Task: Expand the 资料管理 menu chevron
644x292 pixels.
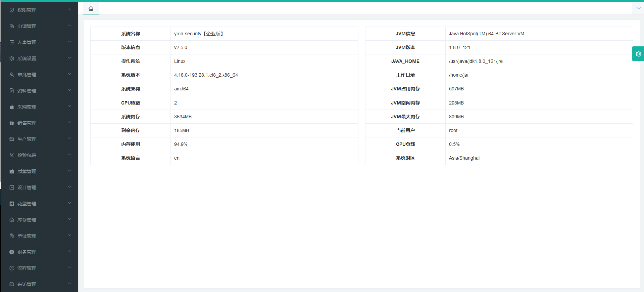Action: click(x=69, y=90)
